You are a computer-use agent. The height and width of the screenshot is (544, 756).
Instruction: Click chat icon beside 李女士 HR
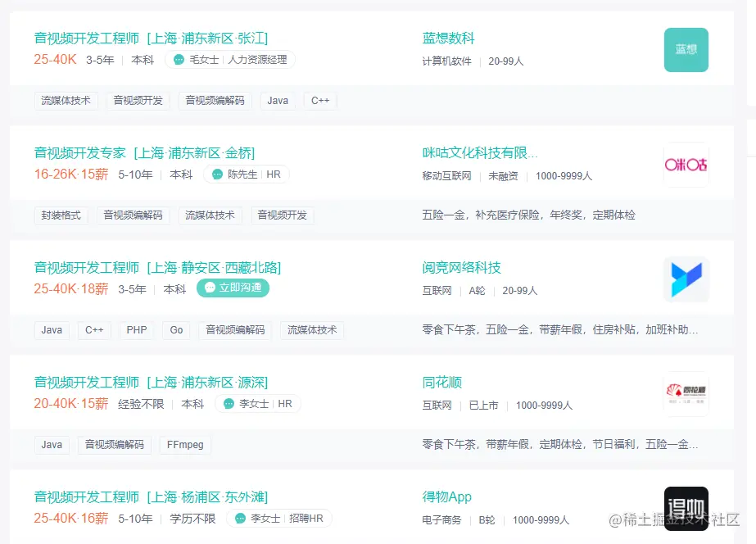coord(229,404)
